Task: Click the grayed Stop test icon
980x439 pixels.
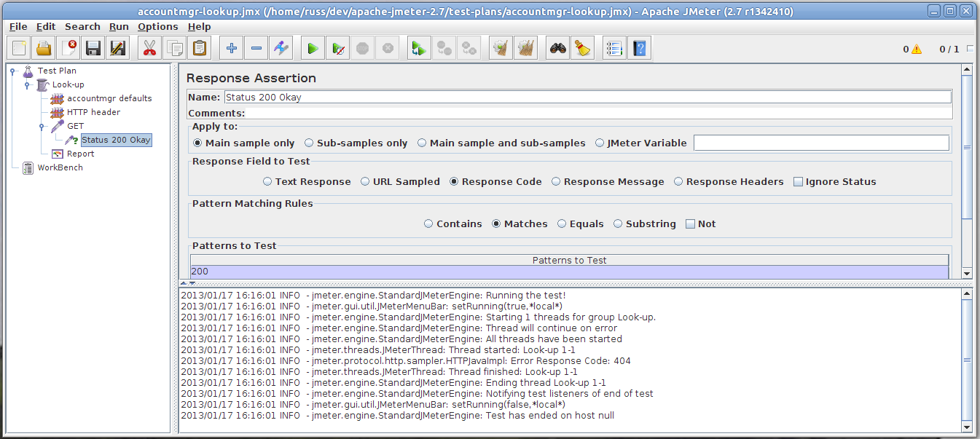Action: 363,49
